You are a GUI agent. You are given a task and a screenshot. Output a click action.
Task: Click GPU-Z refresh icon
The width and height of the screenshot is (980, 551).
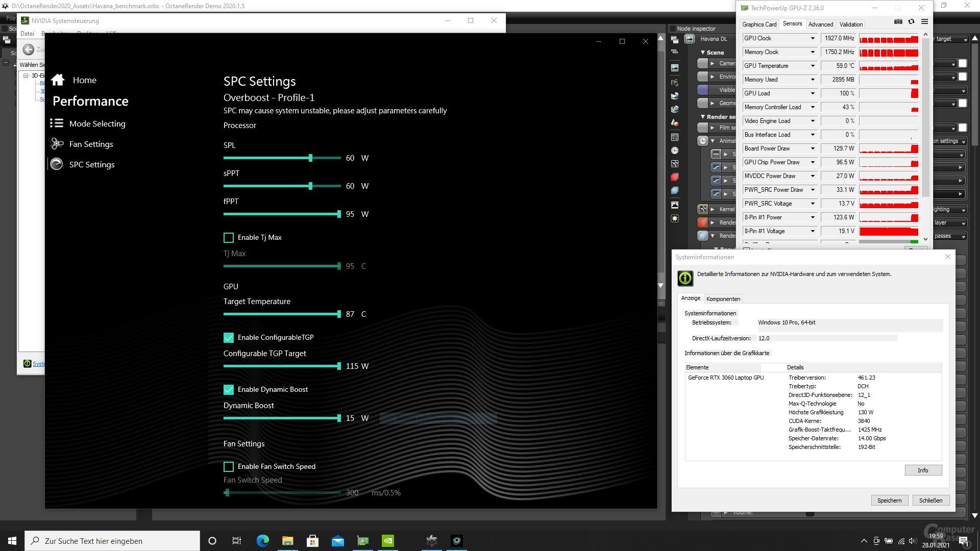(x=911, y=21)
